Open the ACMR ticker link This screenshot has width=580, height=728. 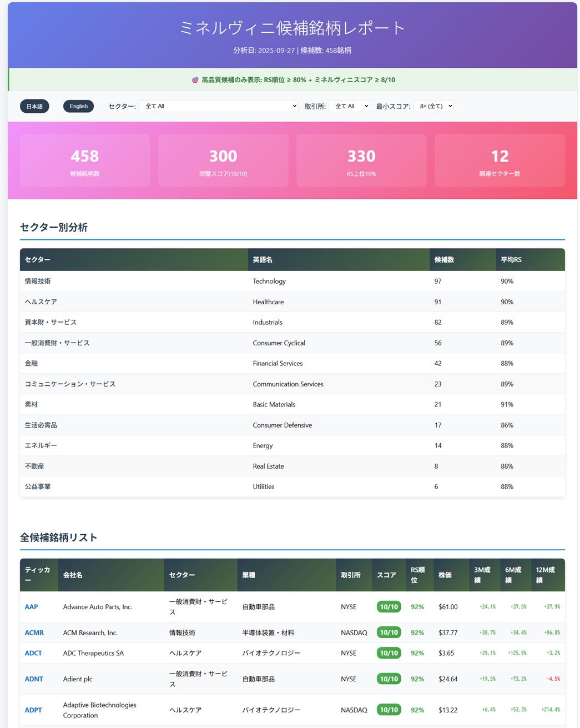(34, 632)
